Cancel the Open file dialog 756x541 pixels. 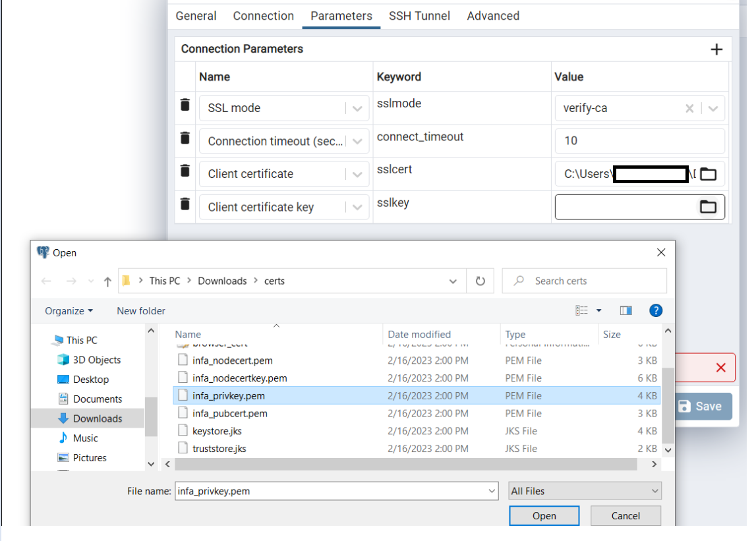click(625, 516)
